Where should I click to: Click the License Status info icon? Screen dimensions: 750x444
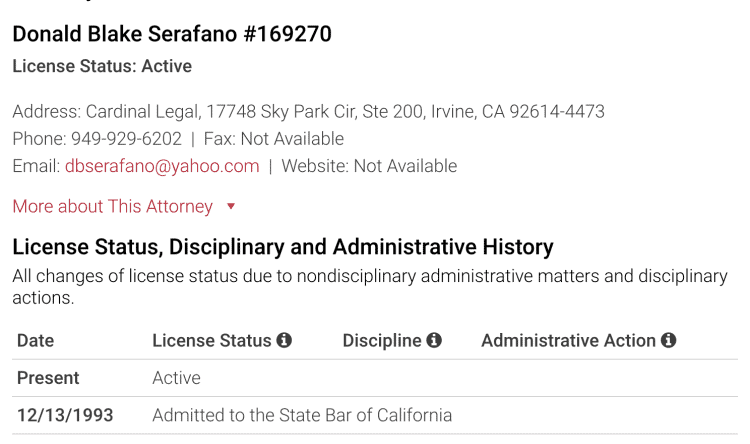tap(284, 340)
